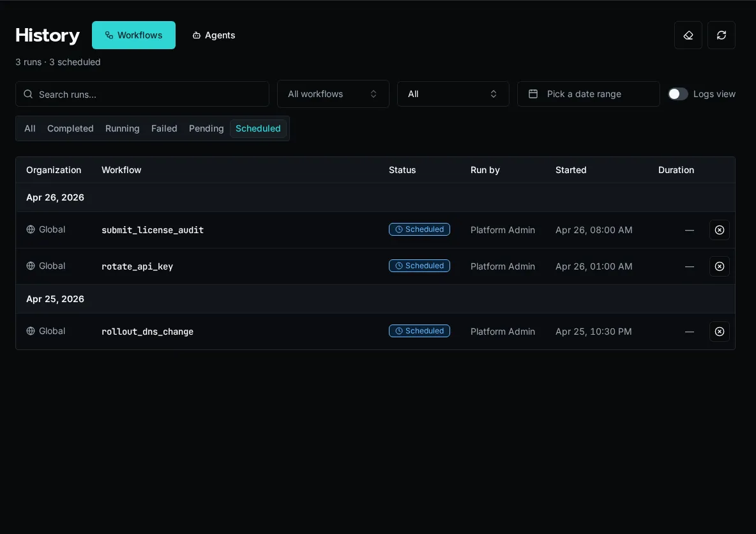Screen dimensions: 756x534
Task: Select the Pending status filter tab
Action: coord(206,129)
